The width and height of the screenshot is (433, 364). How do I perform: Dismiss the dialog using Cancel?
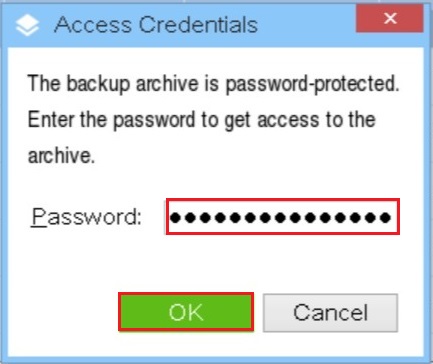pos(330,313)
